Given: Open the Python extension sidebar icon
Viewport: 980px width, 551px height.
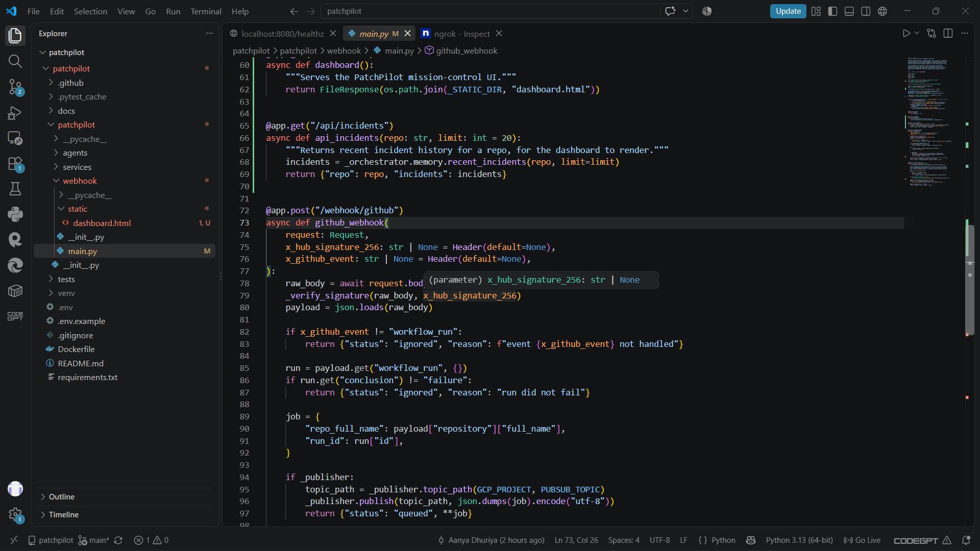Looking at the screenshot, I should coord(15,214).
